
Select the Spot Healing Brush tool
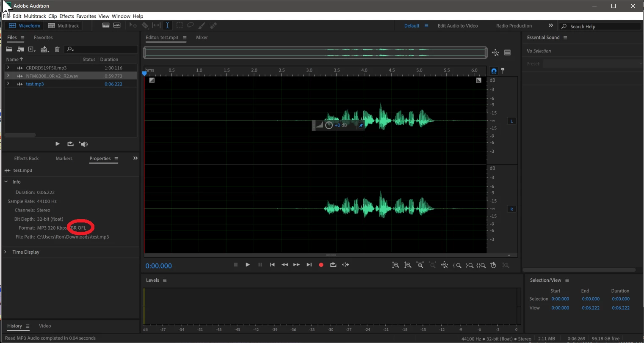(213, 25)
